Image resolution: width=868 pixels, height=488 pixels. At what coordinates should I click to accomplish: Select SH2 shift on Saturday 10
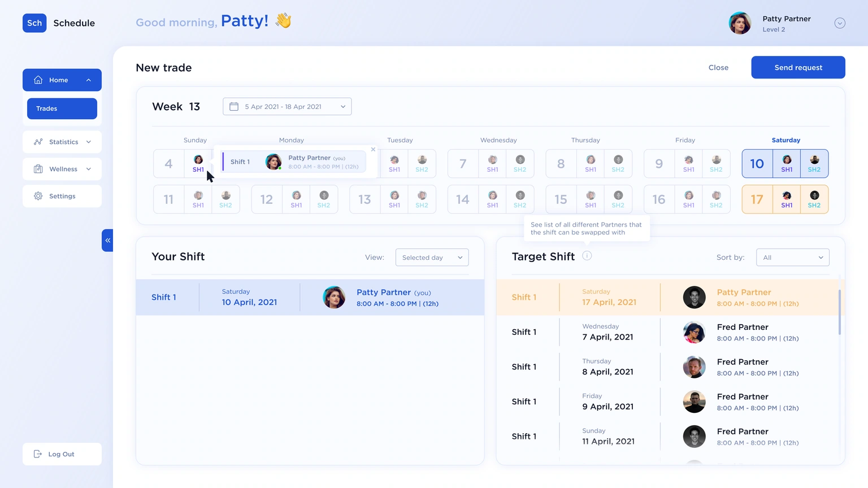[x=814, y=164]
